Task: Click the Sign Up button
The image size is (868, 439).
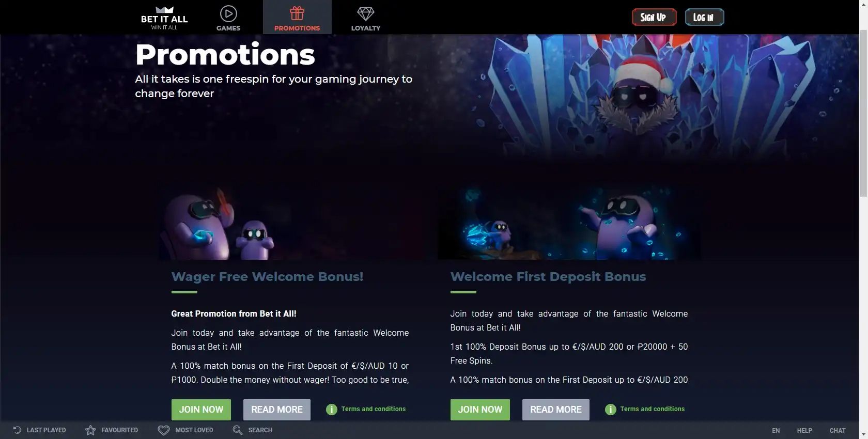Action: (x=654, y=17)
